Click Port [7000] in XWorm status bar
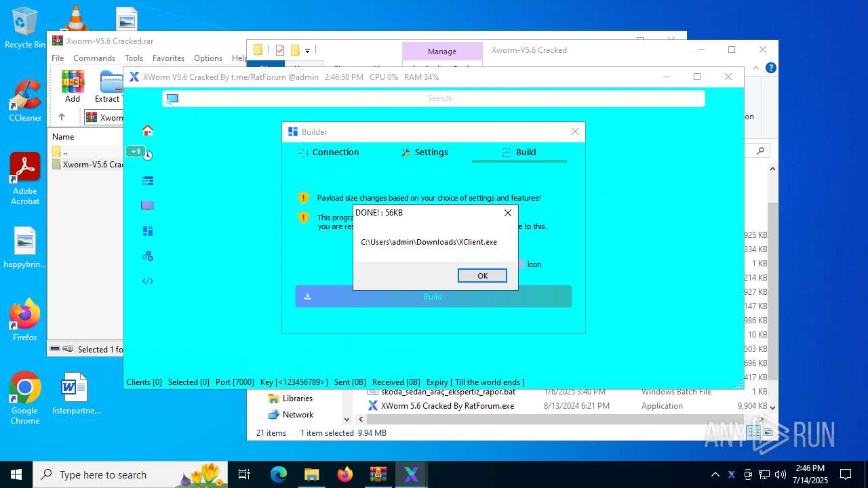Image resolution: width=868 pixels, height=488 pixels. click(x=235, y=382)
